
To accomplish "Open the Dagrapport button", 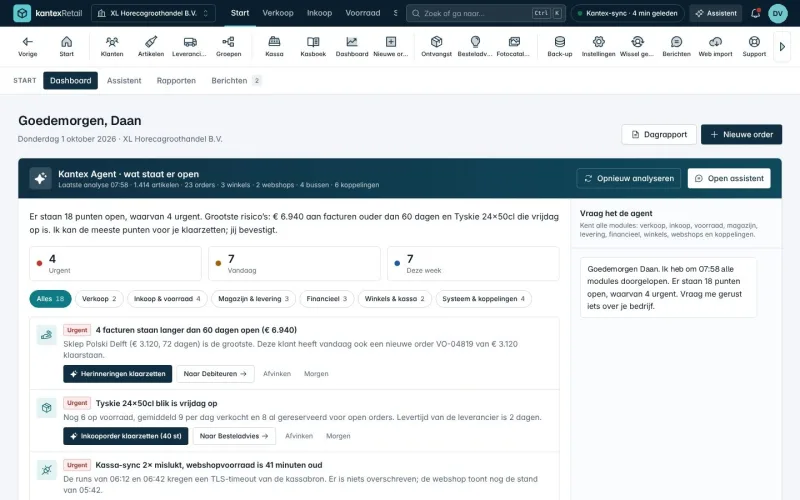I will point(659,135).
